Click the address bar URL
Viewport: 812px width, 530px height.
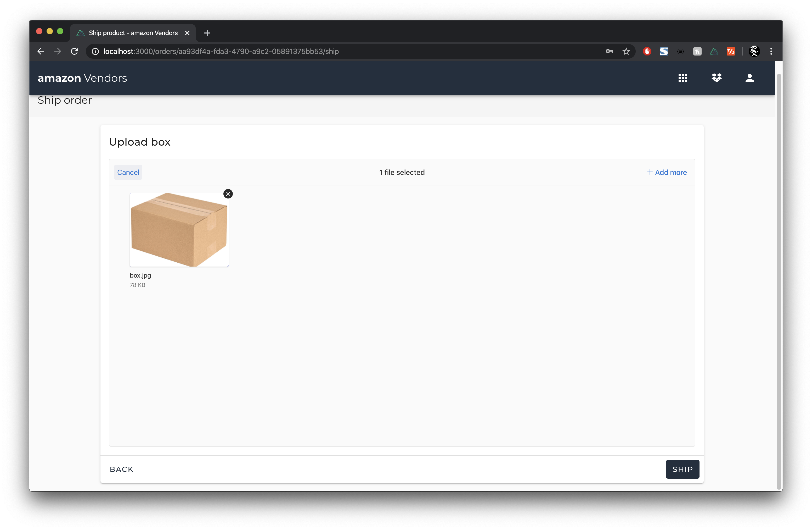221,51
